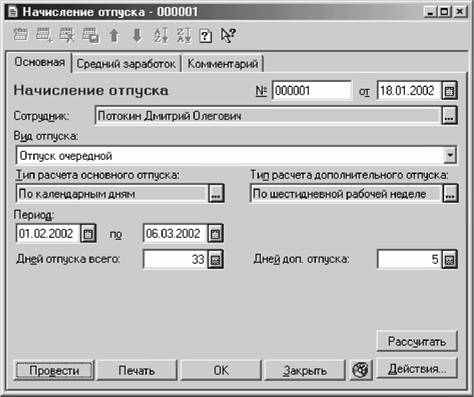This screenshot has width=474, height=397.
Task: Open ellipsis for По шестидневной рабочей неделе field
Action: [450, 194]
